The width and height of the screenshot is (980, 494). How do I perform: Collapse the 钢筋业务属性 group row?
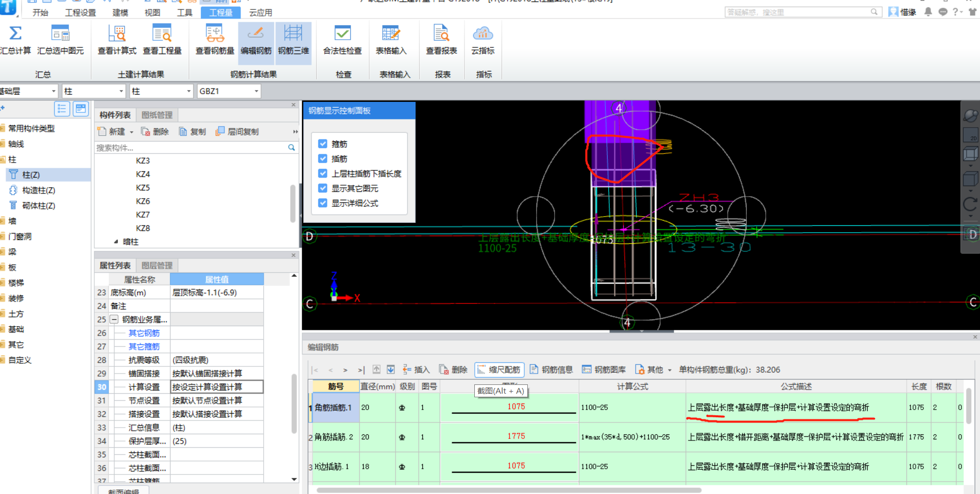pyautogui.click(x=114, y=320)
